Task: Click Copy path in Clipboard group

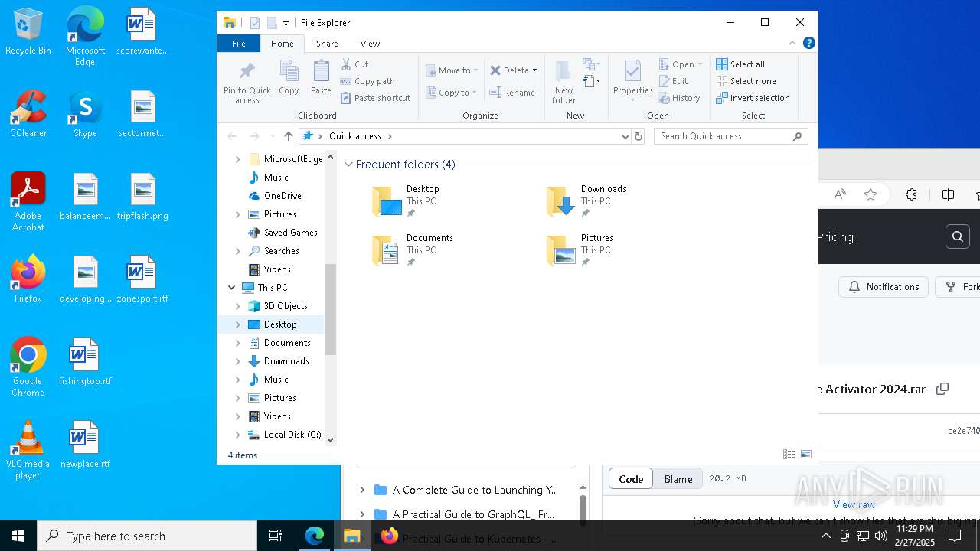Action: [x=368, y=81]
